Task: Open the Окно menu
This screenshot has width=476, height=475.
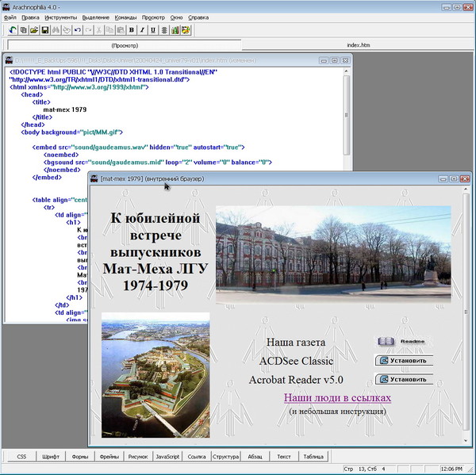Action: (x=176, y=17)
